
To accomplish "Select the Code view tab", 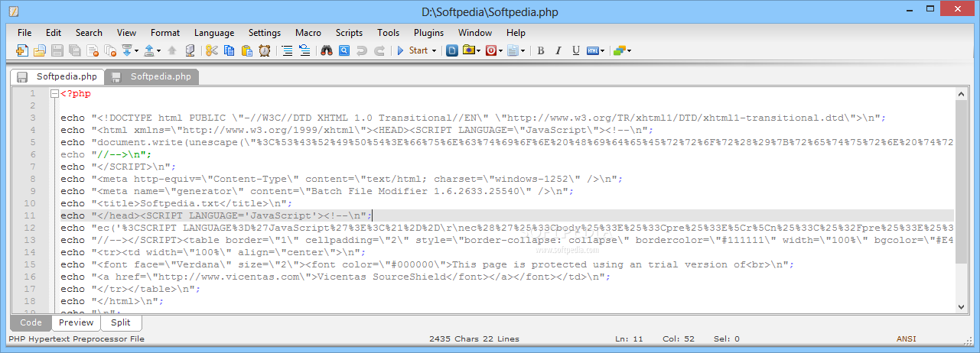I will pyautogui.click(x=31, y=322).
